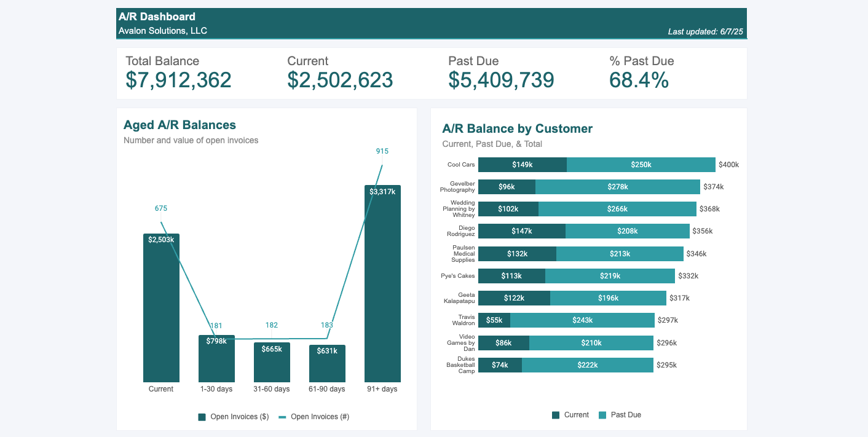Select Wedding Planning by Whitney $102k segment
The height and width of the screenshot is (437, 868).
pyautogui.click(x=508, y=209)
